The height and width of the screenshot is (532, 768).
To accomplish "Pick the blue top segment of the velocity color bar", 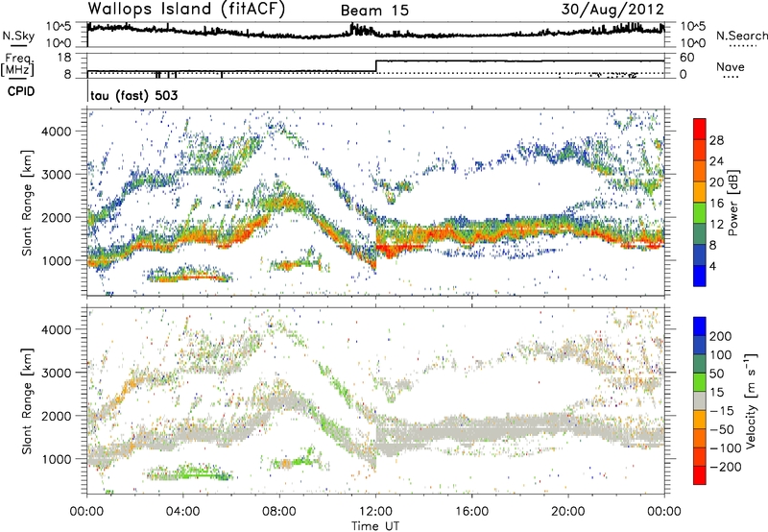I will pos(700,326).
